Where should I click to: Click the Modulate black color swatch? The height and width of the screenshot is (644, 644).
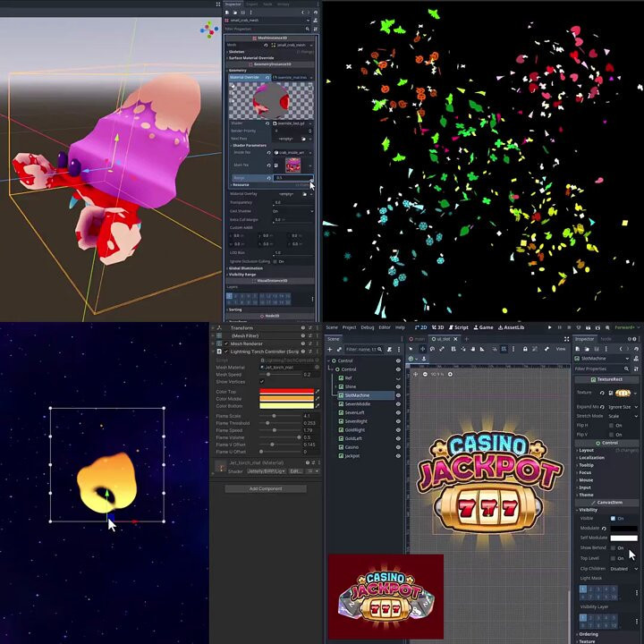(x=624, y=529)
